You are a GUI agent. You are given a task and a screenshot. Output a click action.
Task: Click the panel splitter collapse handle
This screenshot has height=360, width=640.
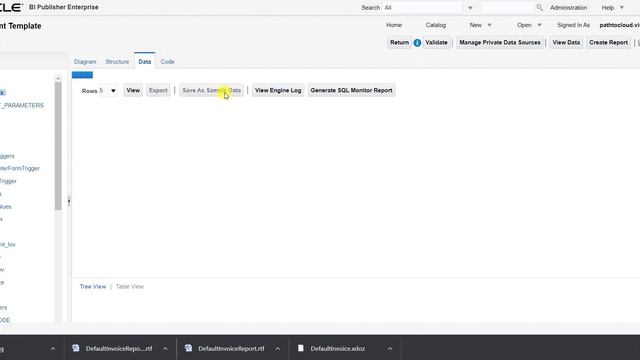coord(69,201)
